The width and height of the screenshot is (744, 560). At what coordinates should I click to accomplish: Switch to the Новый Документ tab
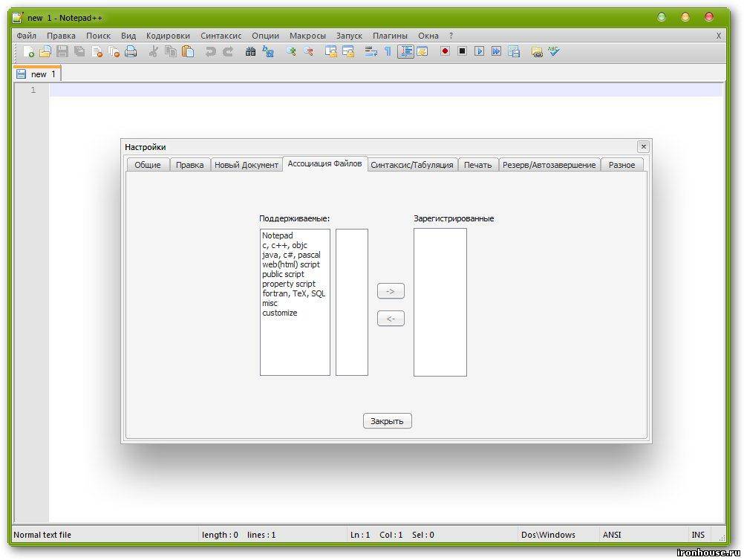[x=247, y=165]
